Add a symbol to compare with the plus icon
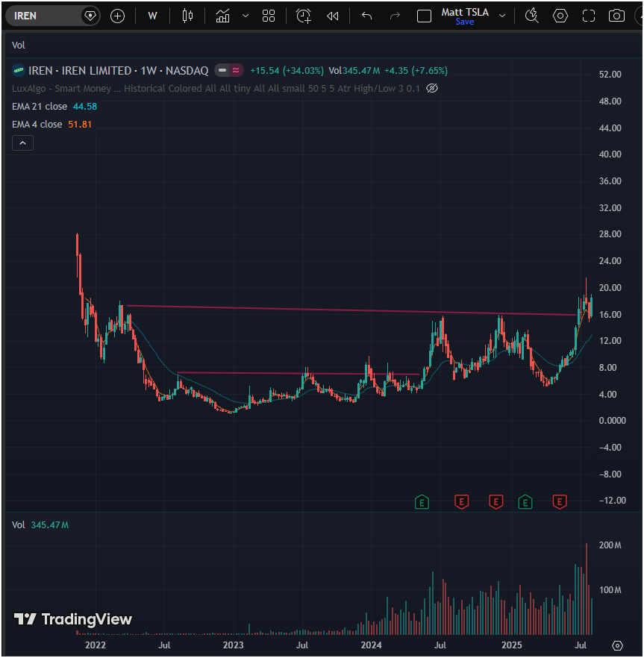This screenshot has width=644, height=658. (x=118, y=16)
